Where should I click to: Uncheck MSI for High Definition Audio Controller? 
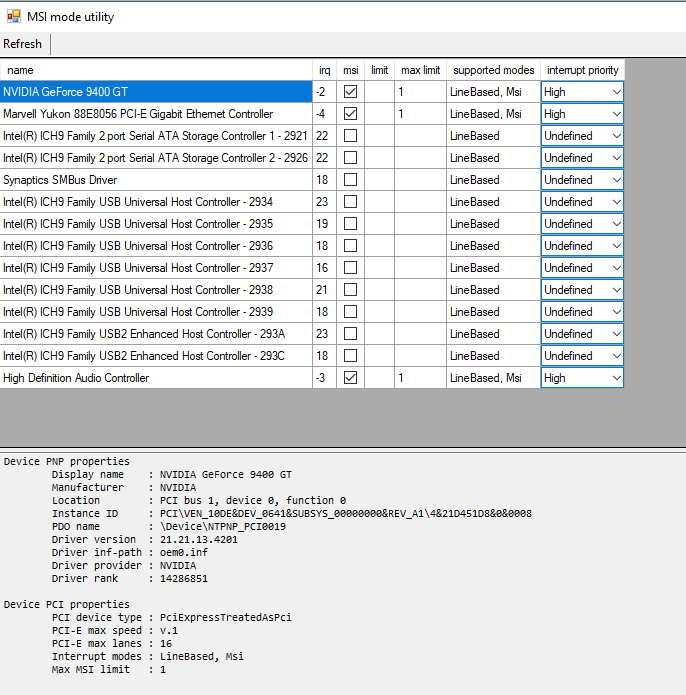[x=351, y=378]
